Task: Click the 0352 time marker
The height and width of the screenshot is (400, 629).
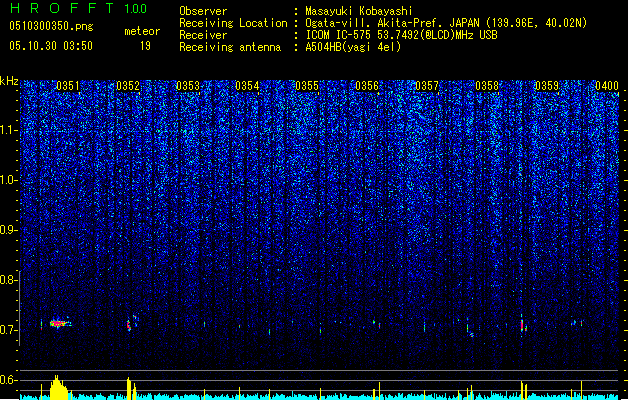Action: click(x=128, y=86)
